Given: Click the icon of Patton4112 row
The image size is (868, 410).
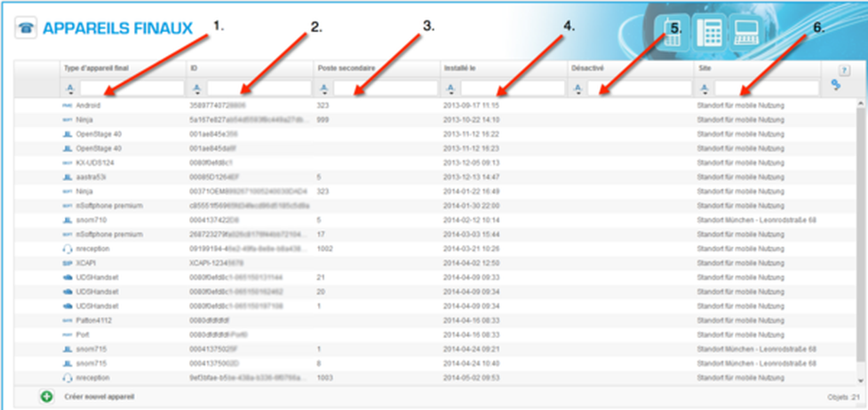Looking at the screenshot, I should click(68, 321).
